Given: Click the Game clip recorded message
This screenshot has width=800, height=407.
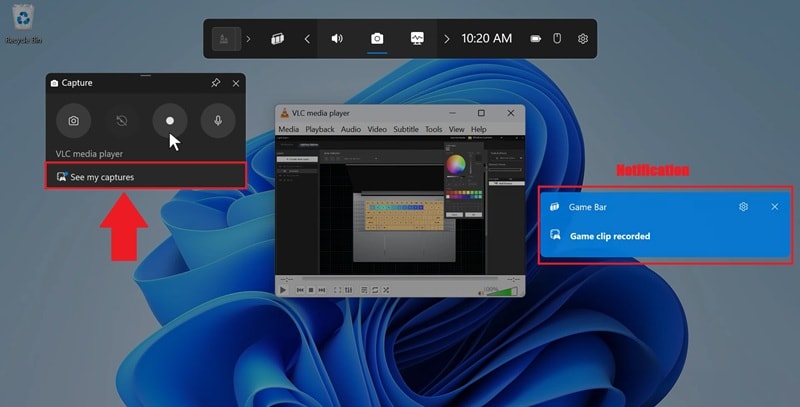Looking at the screenshot, I should [x=610, y=236].
